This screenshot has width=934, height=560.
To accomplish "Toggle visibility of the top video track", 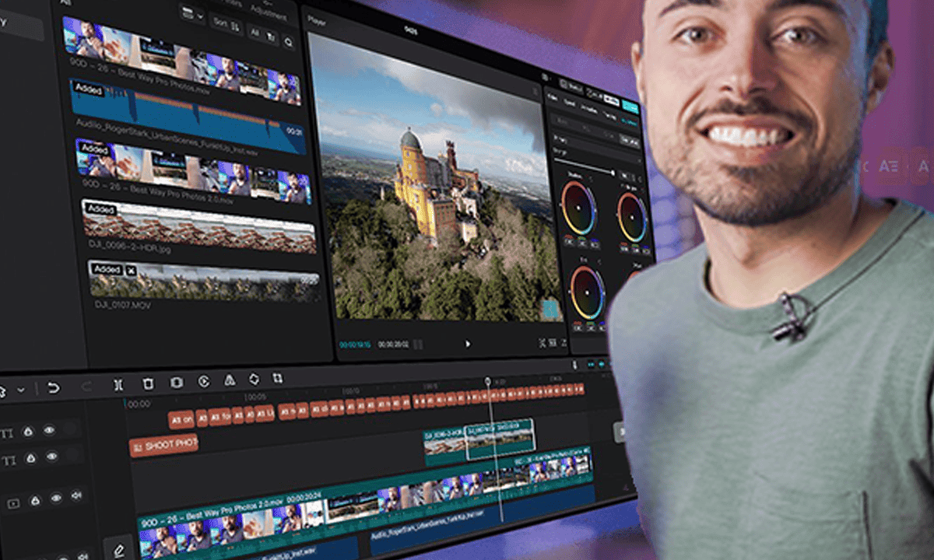I will 50,429.
